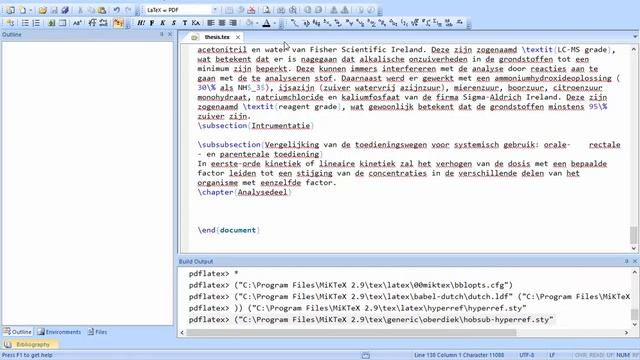Click the Redo arrow icon
The image size is (640, 360).
[x=128, y=10]
